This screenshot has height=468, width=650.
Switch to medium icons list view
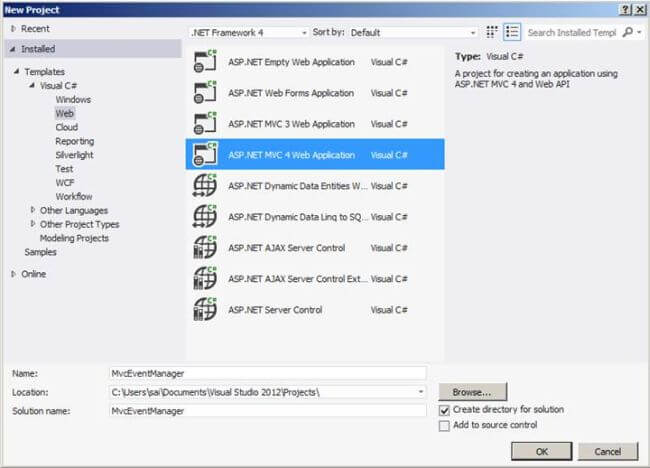(512, 32)
